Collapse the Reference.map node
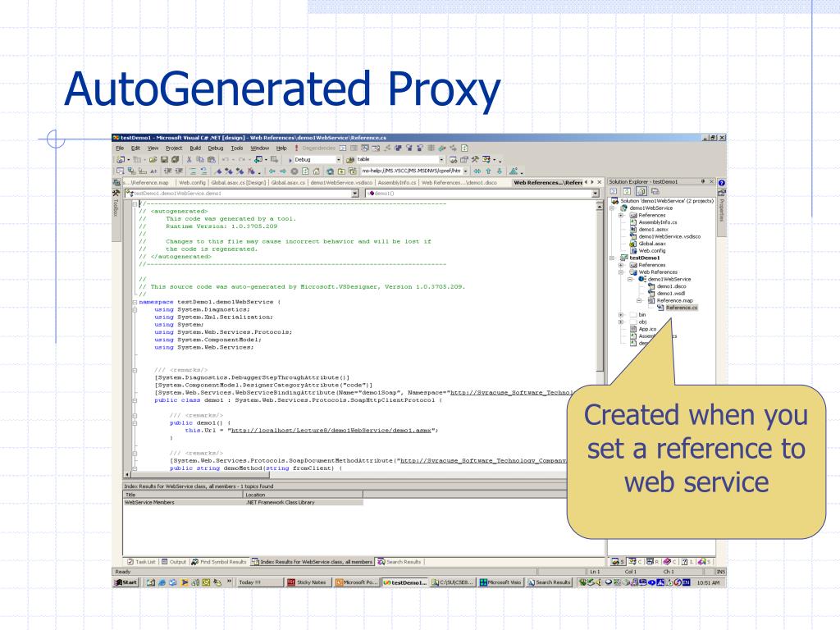840x630 pixels. coord(639,300)
